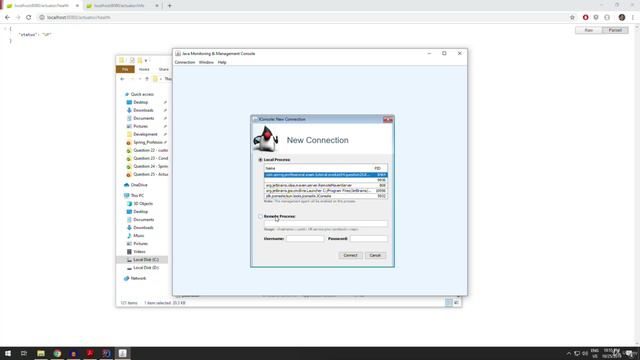Open the File tab in File Explorer
The width and height of the screenshot is (640, 360).
125,69
